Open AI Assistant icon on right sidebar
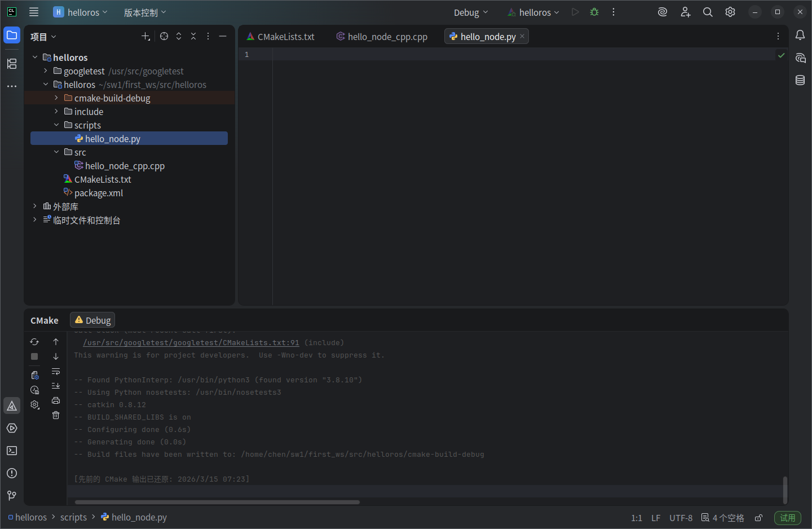 pyautogui.click(x=800, y=58)
